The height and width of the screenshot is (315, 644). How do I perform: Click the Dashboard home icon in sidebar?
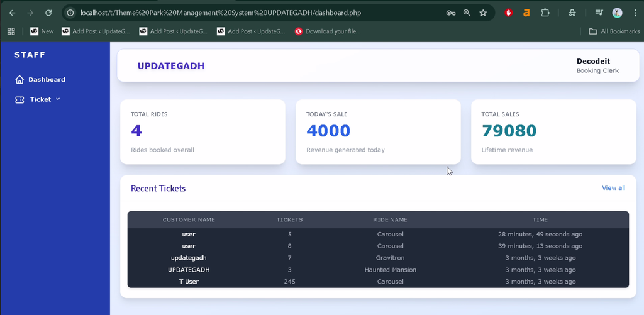point(19,80)
